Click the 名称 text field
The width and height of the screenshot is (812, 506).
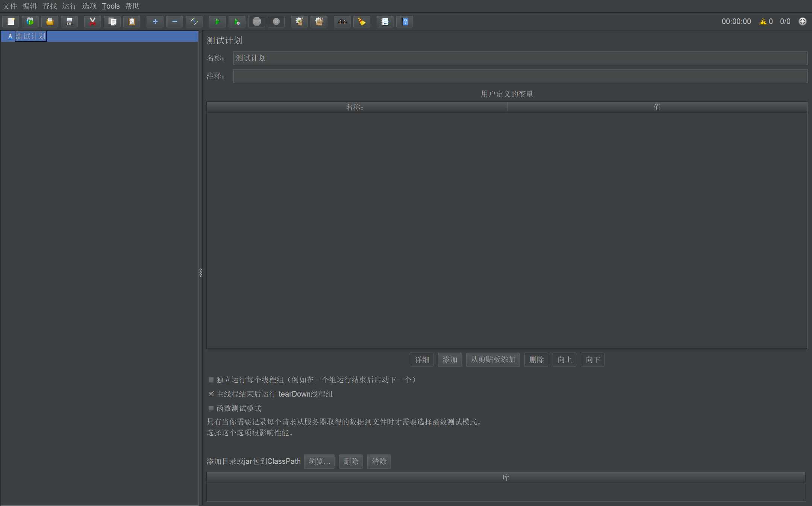tap(520, 58)
